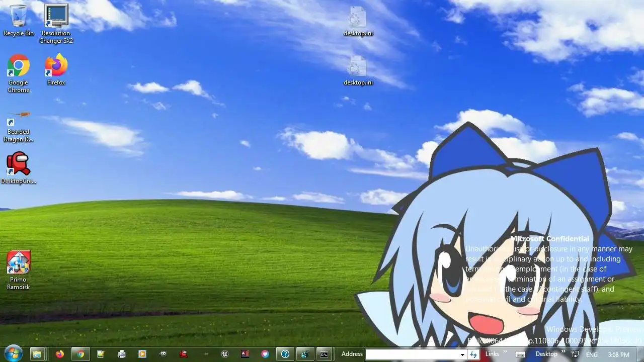
Task: Open the notepad with pencil taskbar icon
Action: (x=101, y=354)
